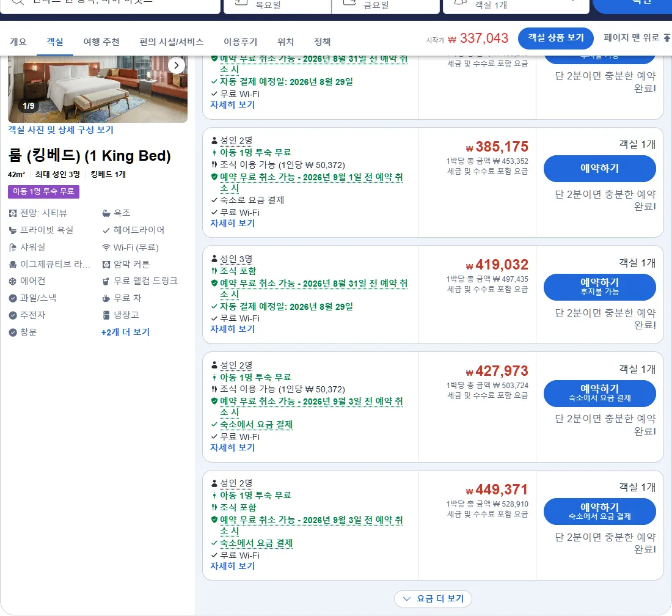Click 자동 결제 예정일 text in ₩419,032 card

[287, 307]
